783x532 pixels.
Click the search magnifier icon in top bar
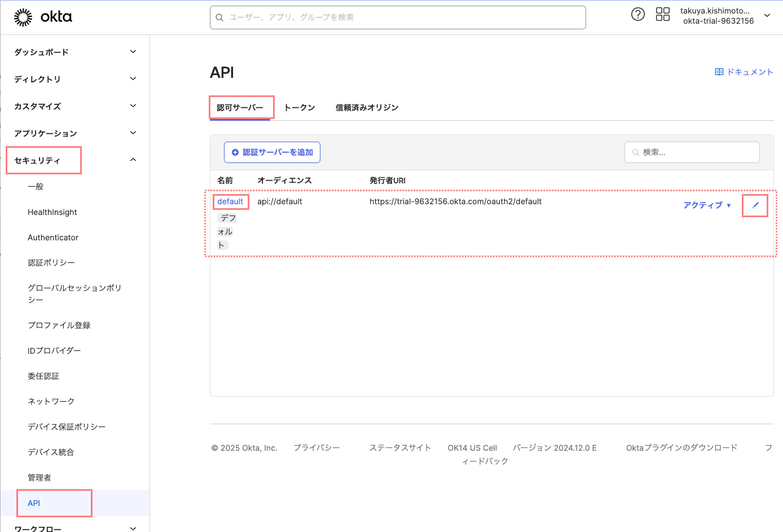220,17
